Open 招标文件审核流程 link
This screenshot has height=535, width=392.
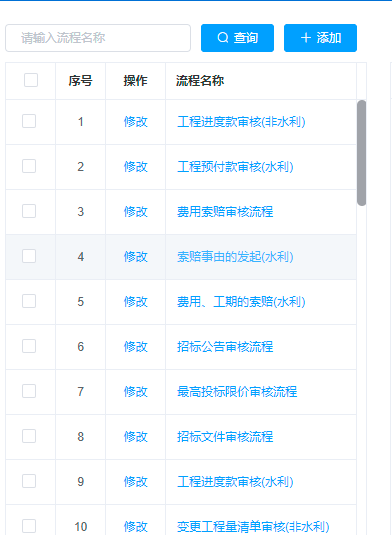(x=225, y=437)
